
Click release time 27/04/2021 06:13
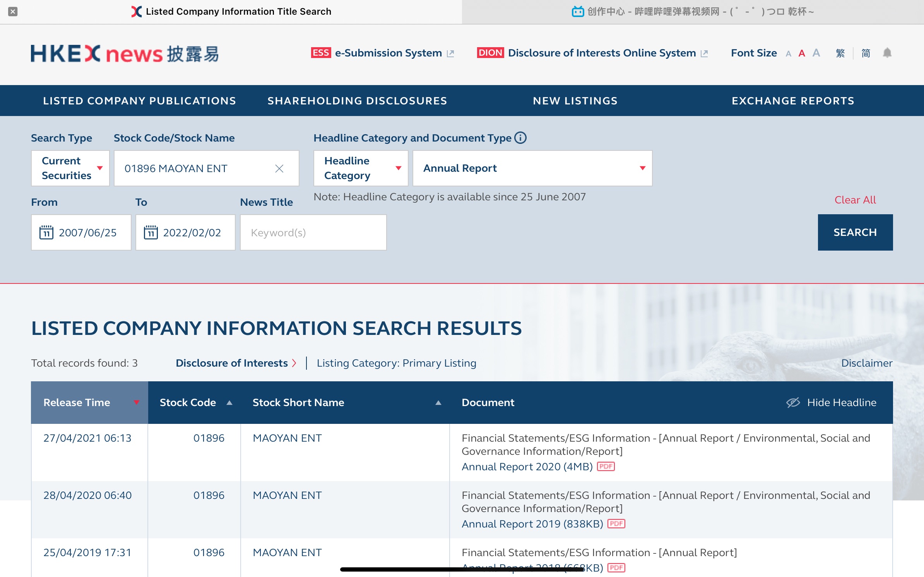pos(87,438)
